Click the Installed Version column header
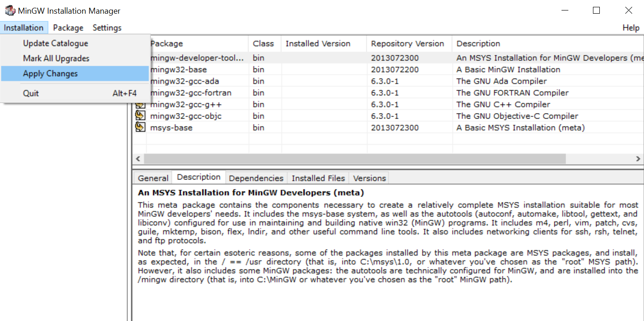The width and height of the screenshot is (644, 321). coord(324,44)
